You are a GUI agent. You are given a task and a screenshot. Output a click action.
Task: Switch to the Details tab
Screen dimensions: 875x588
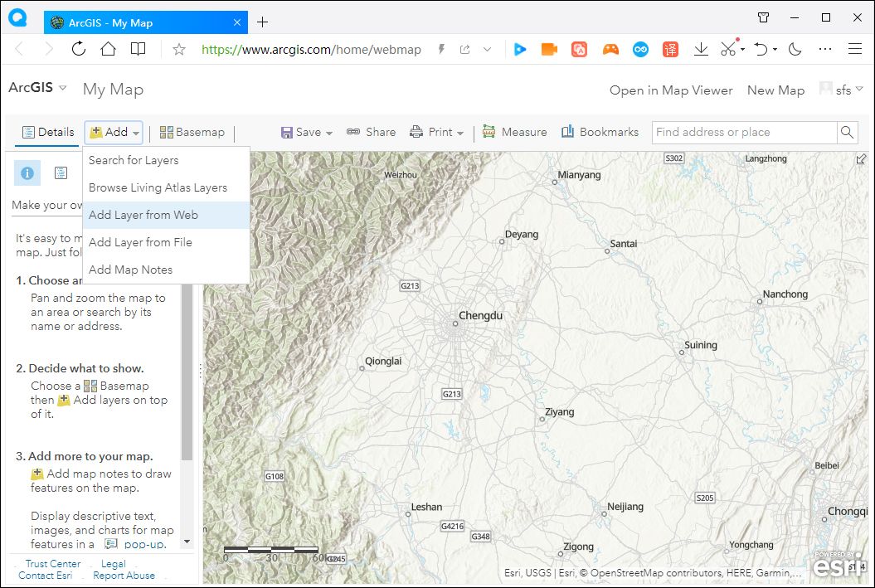(x=48, y=132)
